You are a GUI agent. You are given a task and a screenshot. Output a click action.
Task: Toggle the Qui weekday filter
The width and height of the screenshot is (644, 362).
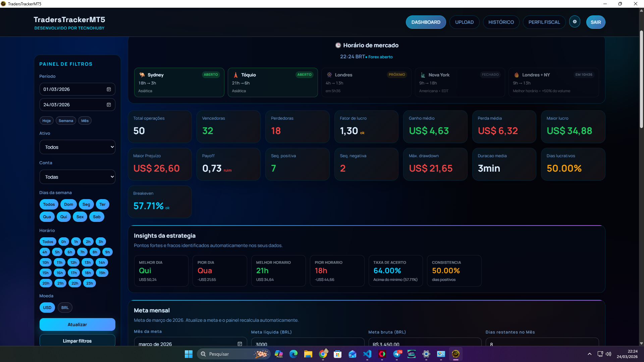coord(63,217)
